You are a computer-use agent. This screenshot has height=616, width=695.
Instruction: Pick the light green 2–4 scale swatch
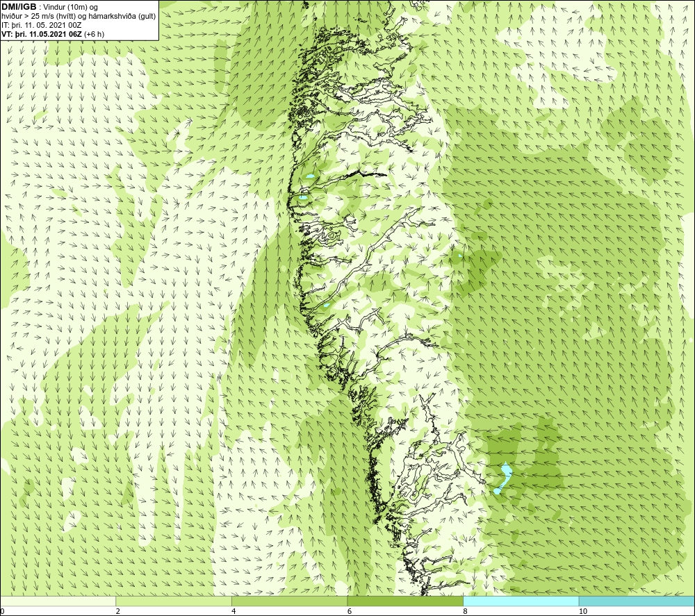coord(174,601)
